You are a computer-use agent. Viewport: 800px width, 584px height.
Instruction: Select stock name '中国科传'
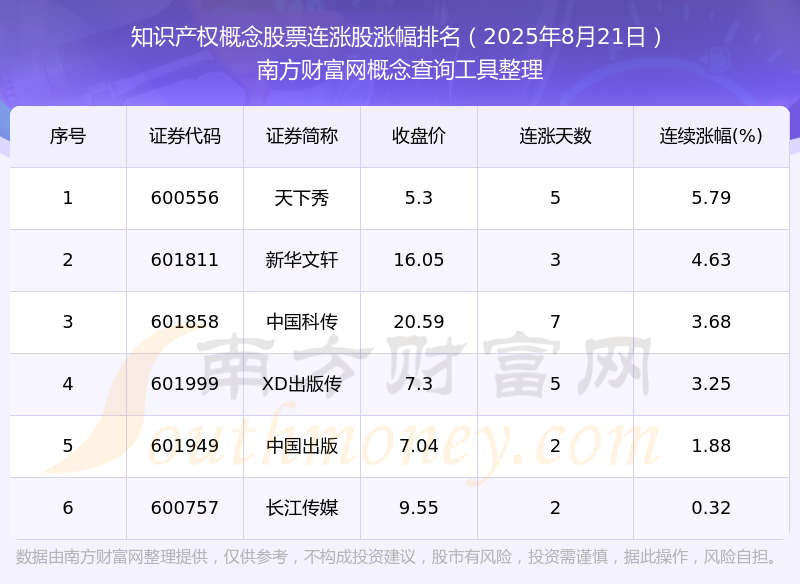[302, 322]
